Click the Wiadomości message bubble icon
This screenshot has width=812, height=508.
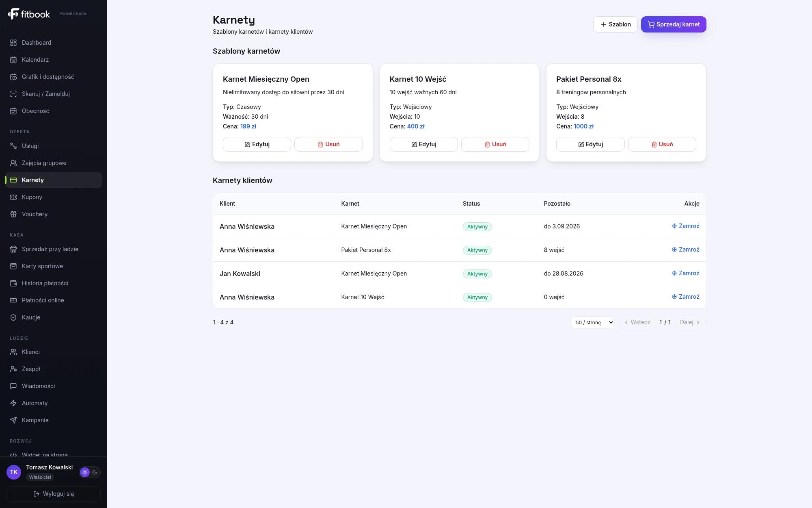click(x=13, y=386)
